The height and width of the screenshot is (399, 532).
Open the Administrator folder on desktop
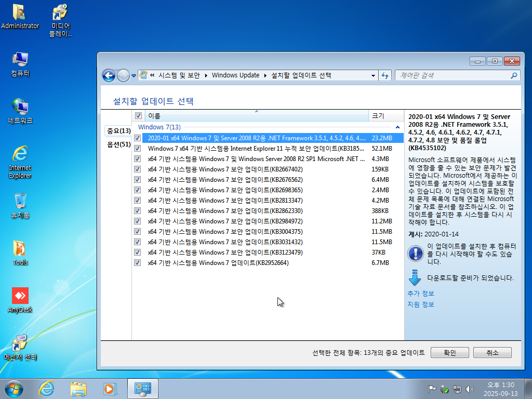[x=20, y=16]
